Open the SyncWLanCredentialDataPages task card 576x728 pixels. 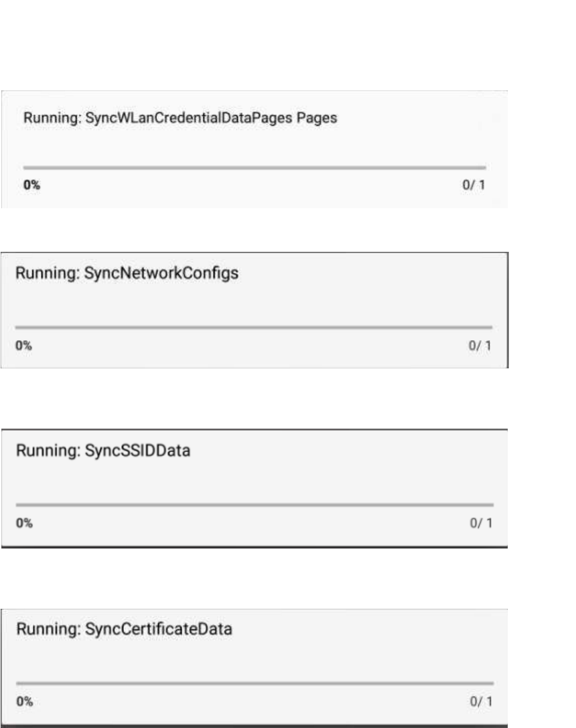(255, 149)
